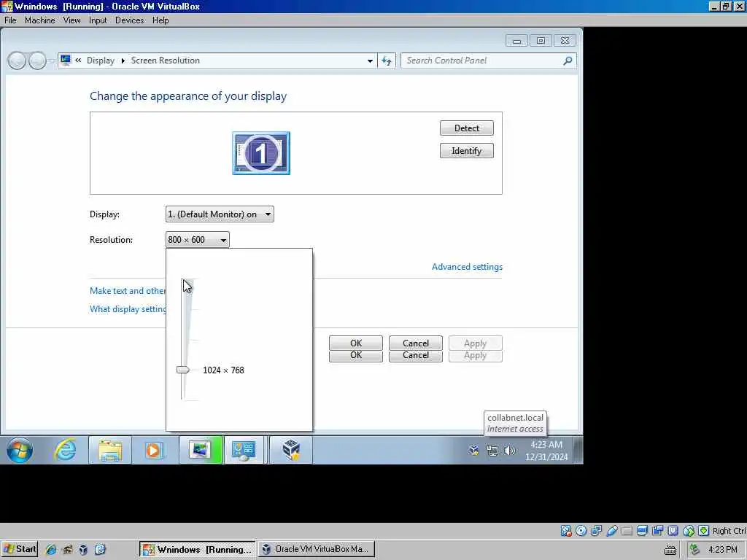Click the network adapters status icon
The width and height of the screenshot is (747, 560).
click(x=596, y=531)
